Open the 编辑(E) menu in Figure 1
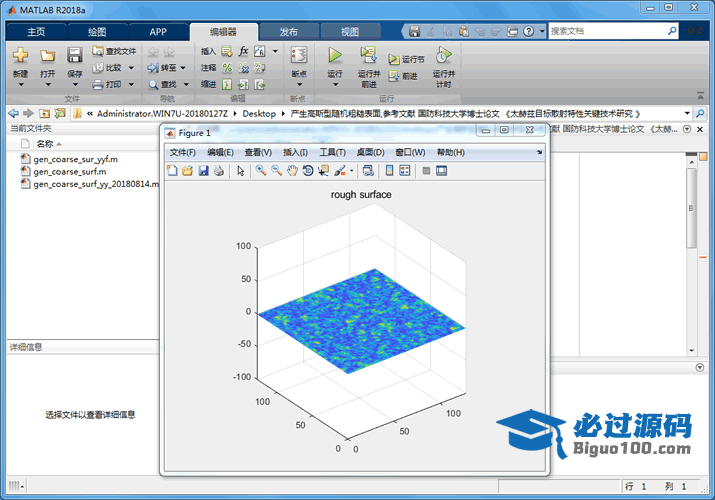 (x=220, y=152)
